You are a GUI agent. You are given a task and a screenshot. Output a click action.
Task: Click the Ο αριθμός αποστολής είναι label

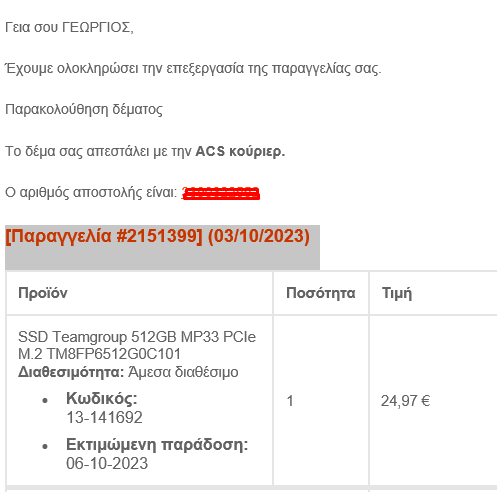point(91,192)
